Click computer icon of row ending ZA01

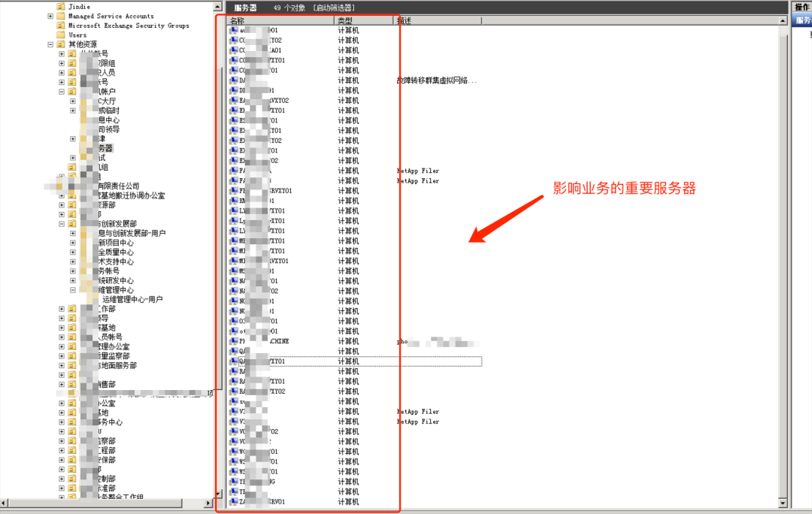click(234, 50)
